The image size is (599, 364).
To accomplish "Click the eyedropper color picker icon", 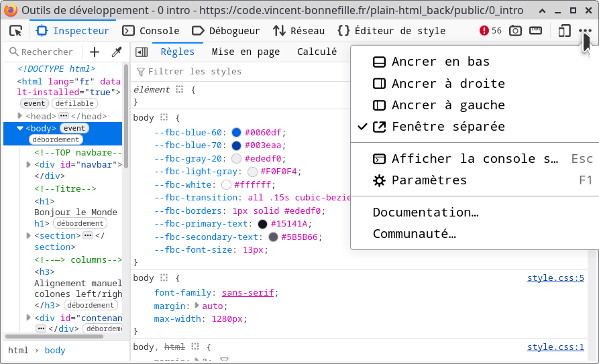I will tap(116, 52).
